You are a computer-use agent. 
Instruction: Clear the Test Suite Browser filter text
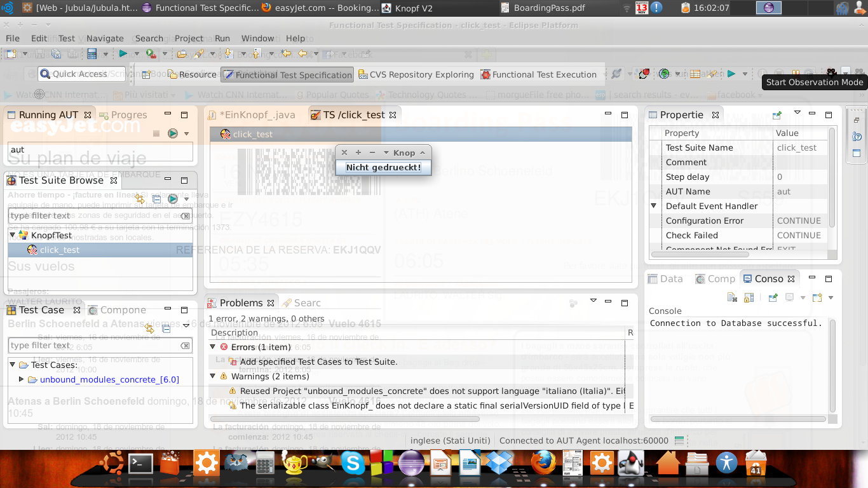185,216
